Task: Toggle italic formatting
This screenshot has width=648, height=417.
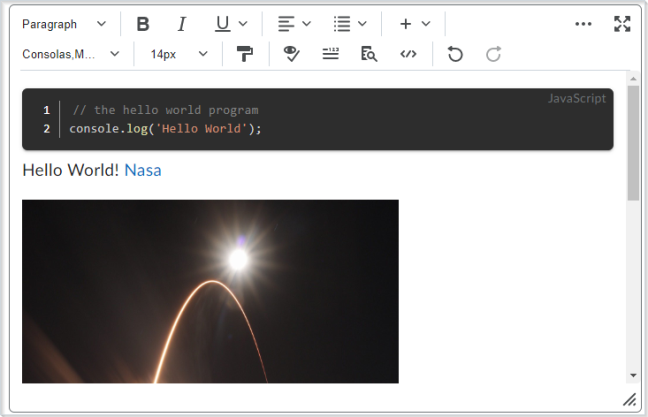Action: pyautogui.click(x=181, y=24)
